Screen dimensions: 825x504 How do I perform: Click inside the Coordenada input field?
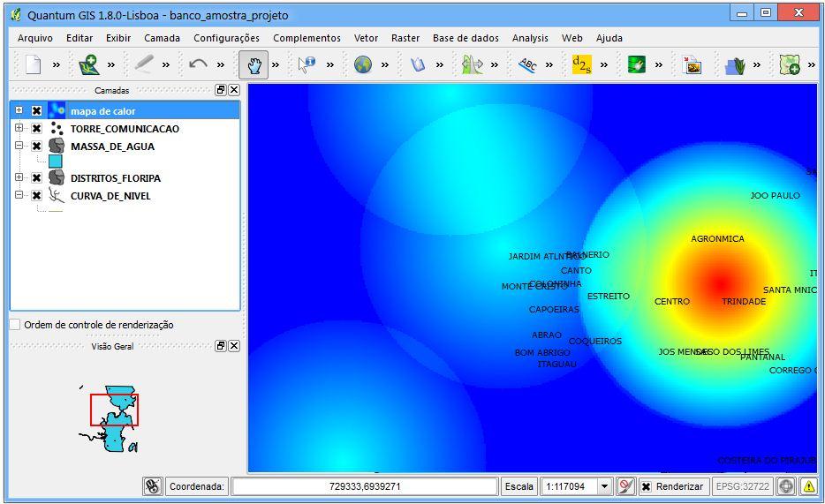(x=365, y=486)
